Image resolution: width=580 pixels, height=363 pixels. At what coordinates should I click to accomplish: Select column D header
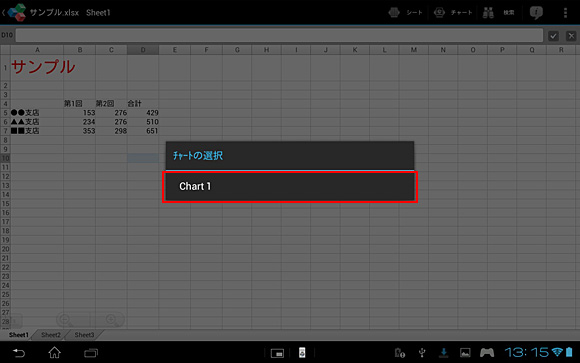pos(143,50)
